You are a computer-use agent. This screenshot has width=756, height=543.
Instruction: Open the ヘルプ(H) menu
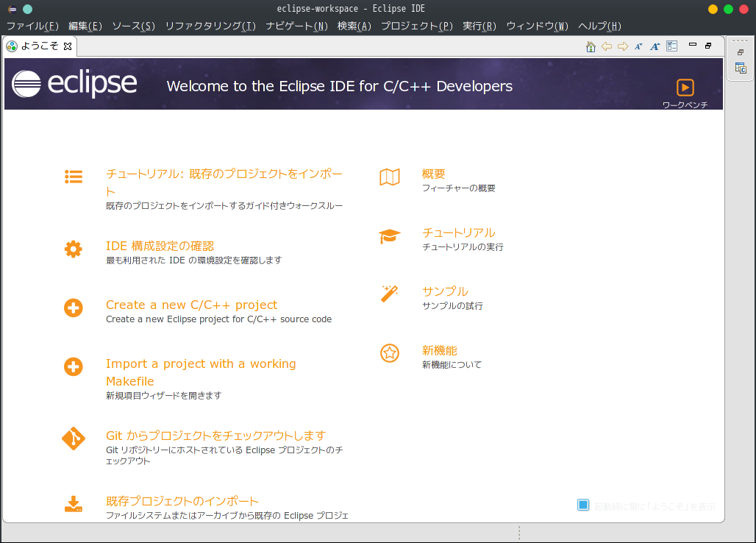pos(600,26)
